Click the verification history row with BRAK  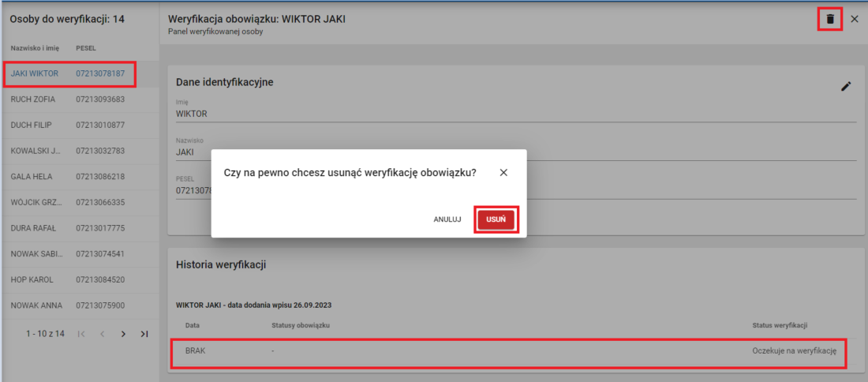coord(509,350)
